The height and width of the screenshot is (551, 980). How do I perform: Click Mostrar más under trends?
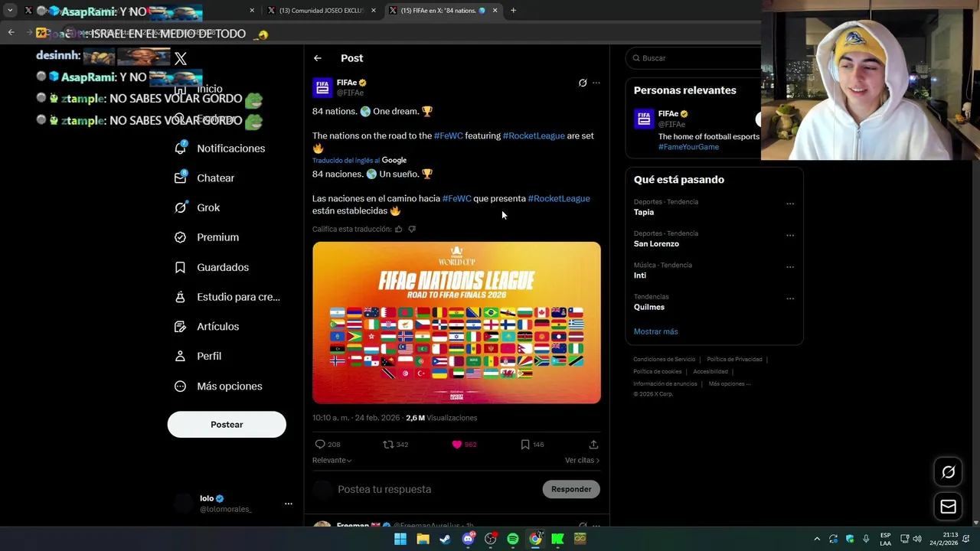pyautogui.click(x=655, y=331)
